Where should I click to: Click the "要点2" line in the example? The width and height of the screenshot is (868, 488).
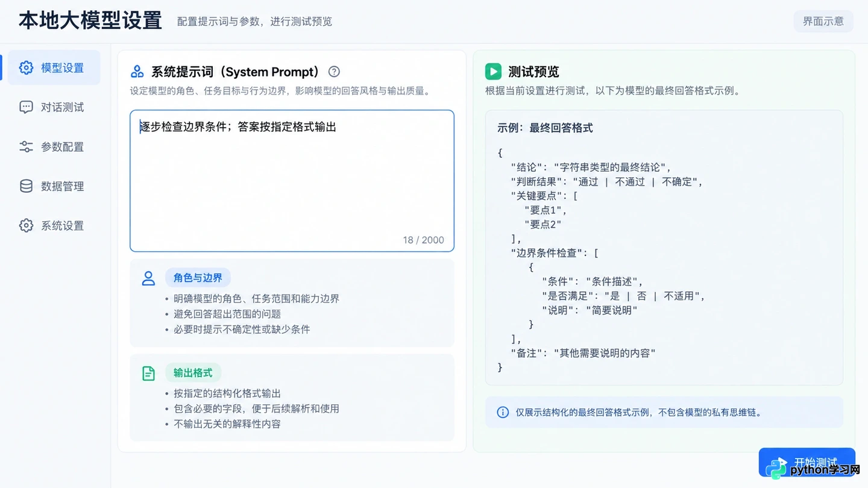click(x=542, y=224)
